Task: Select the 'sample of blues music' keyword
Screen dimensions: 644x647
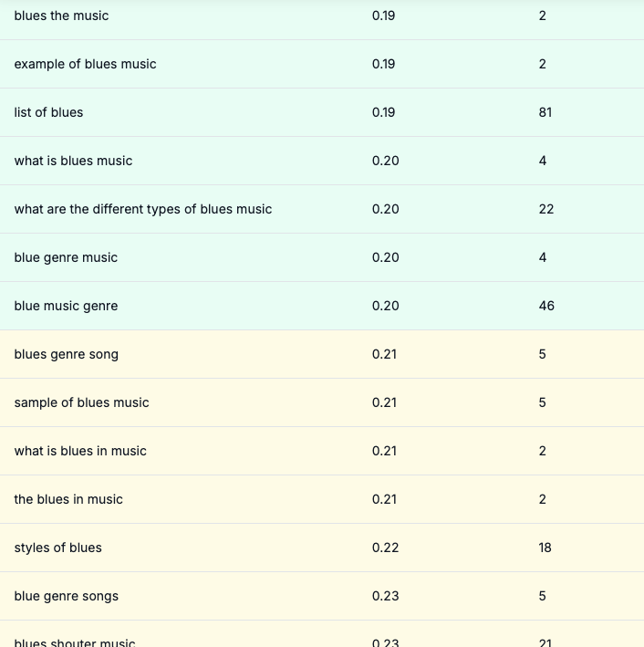Action: click(x=81, y=402)
